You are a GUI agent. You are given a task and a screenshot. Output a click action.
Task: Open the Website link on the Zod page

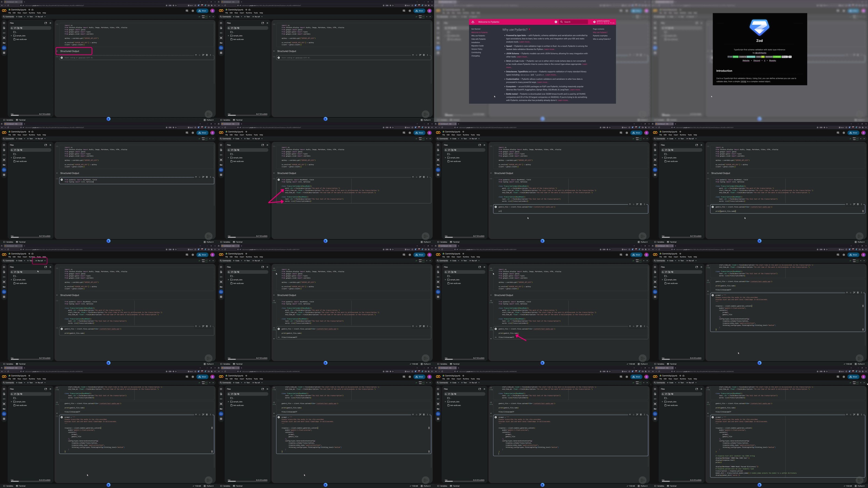pyautogui.click(x=746, y=61)
